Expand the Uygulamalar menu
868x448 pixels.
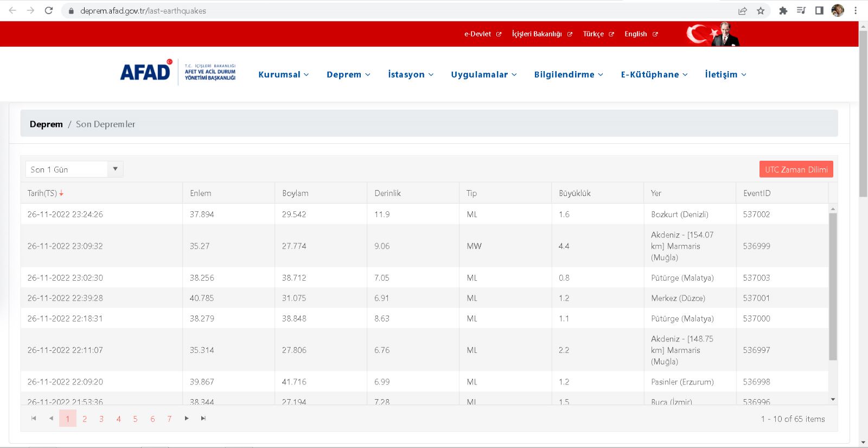484,74
